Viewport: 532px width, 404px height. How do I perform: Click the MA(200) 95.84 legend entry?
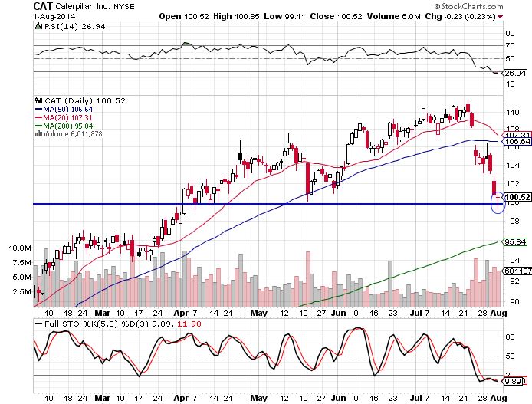(x=64, y=126)
